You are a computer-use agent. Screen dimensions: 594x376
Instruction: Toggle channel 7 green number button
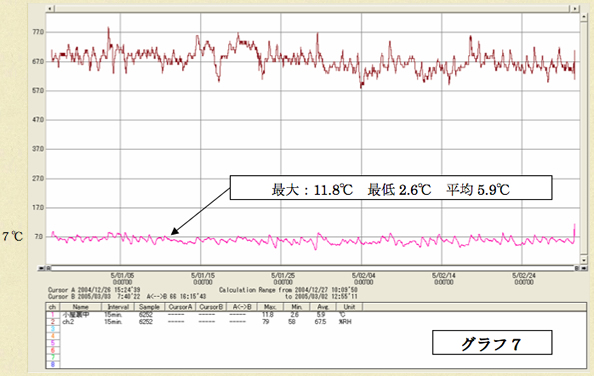53,357
